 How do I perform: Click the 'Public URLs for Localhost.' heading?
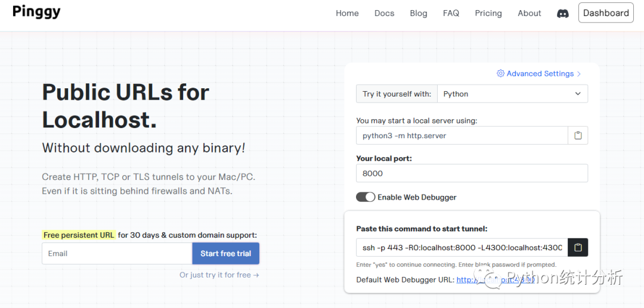coord(126,106)
